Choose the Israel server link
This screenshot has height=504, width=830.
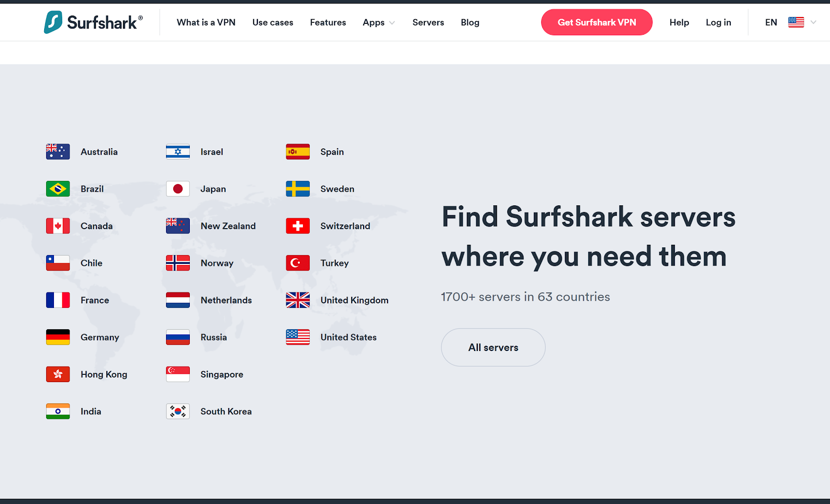(212, 152)
